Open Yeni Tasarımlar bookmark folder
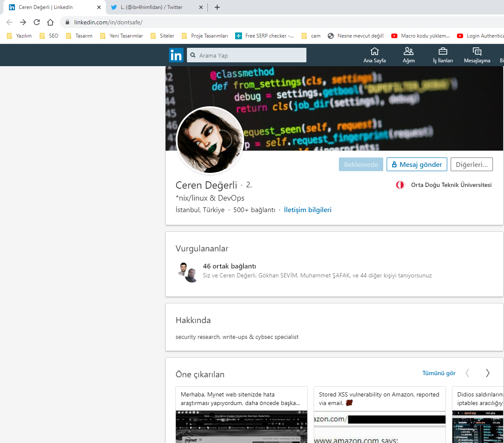Viewport: 504px width, 443px height. (x=122, y=36)
